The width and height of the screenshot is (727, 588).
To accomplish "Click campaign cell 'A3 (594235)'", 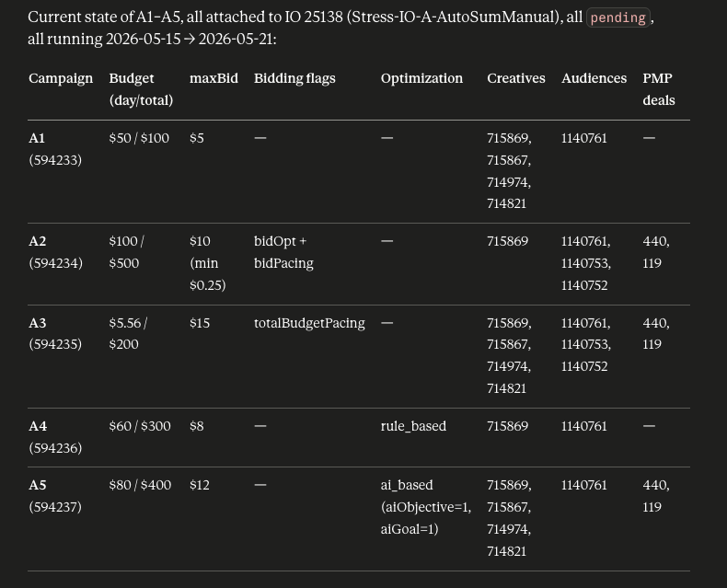I will click(55, 333).
